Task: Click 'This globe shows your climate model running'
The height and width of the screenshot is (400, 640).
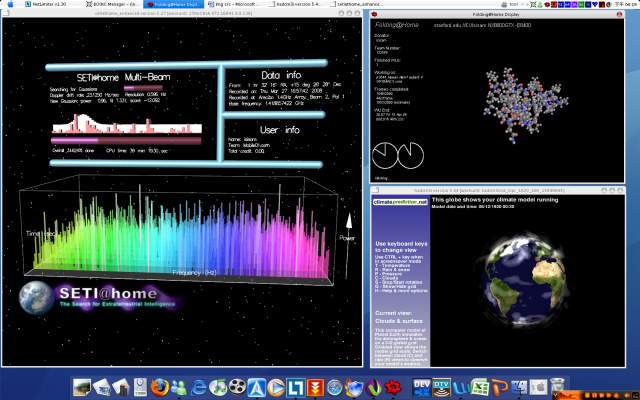Action: [x=495, y=200]
